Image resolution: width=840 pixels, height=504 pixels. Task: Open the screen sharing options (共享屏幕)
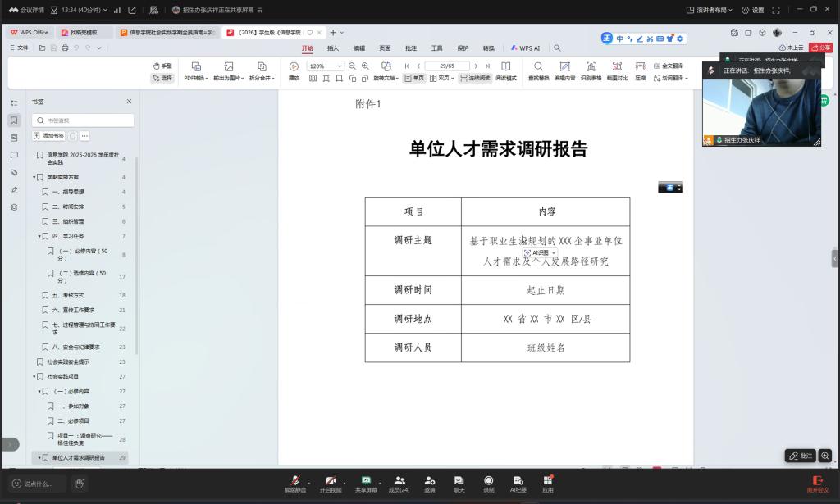coord(366,483)
